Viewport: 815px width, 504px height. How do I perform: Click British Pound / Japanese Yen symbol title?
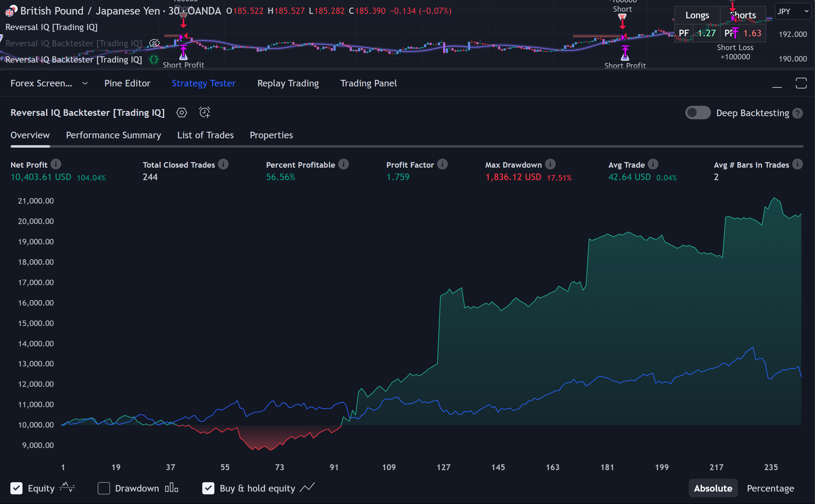click(90, 11)
